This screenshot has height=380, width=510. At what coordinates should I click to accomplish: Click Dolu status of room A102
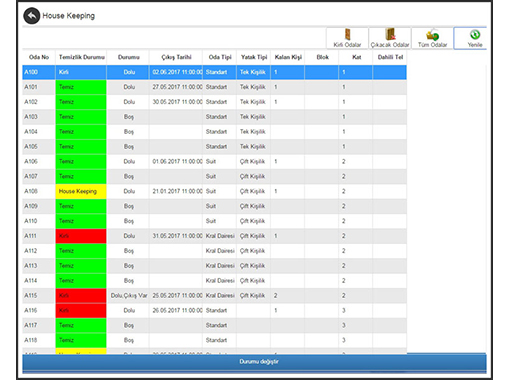(129, 102)
